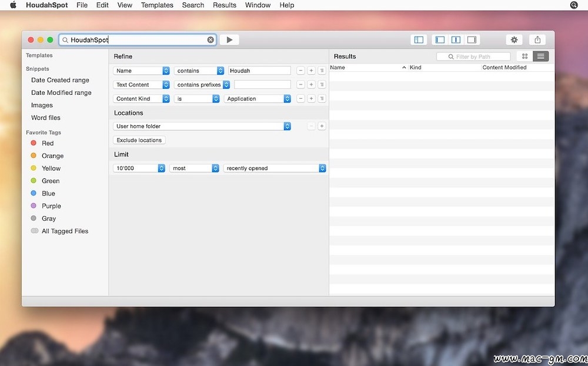Open the User home folder dropdown
This screenshot has width=588, height=366.
(x=202, y=126)
